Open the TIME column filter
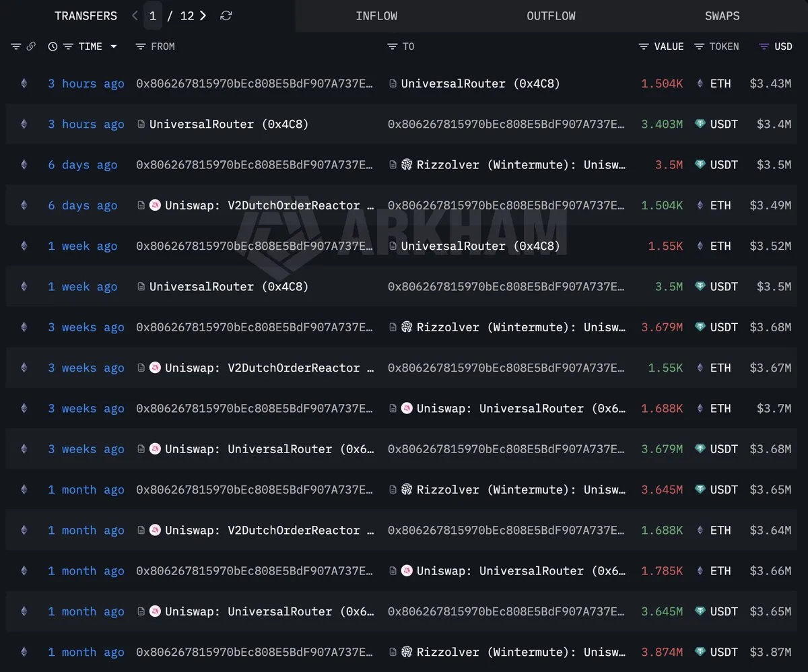The image size is (808, 672). tap(68, 46)
